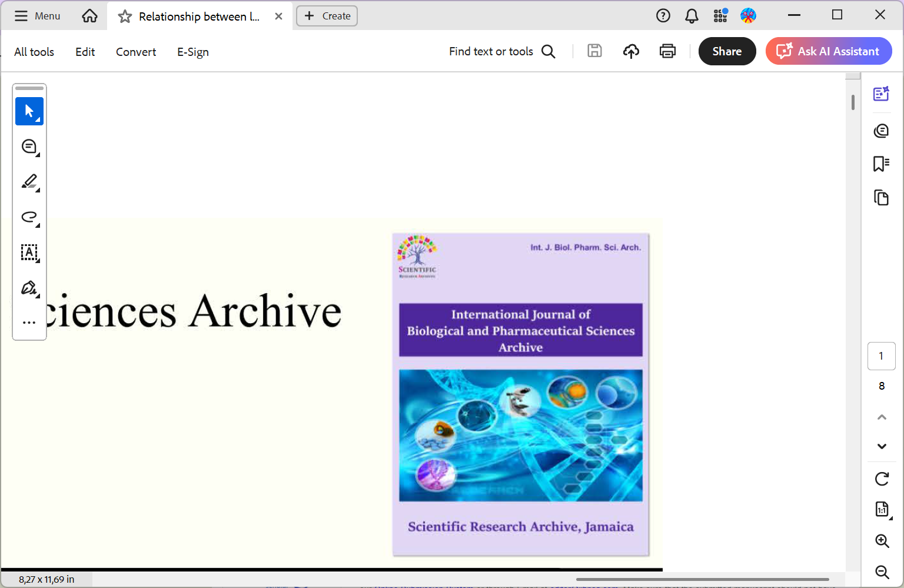
Task: Click the total page count 8
Action: pos(882,386)
